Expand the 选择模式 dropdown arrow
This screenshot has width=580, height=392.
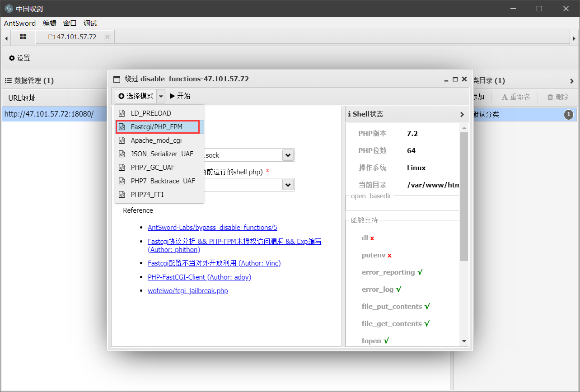click(161, 96)
